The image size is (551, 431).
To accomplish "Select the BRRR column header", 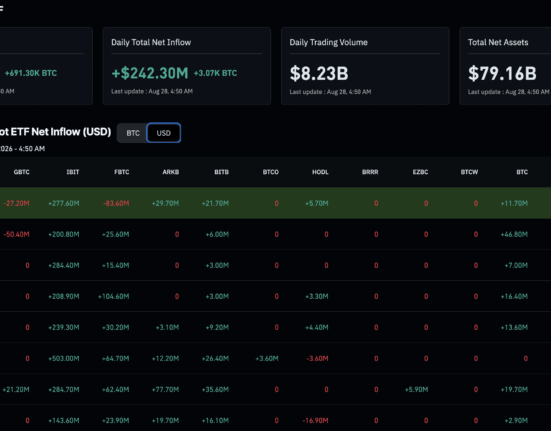I will coord(370,172).
